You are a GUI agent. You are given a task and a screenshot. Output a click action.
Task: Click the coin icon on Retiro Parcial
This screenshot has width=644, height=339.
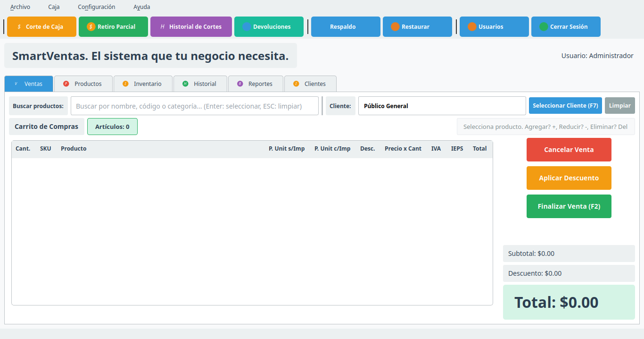(91, 27)
